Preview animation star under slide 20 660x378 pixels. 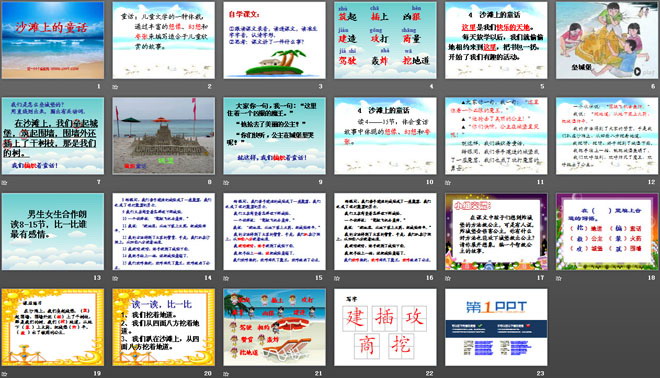pos(115,374)
